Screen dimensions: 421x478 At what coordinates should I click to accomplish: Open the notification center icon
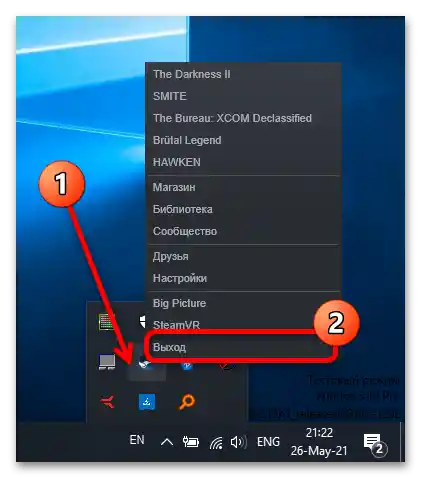pyautogui.click(x=374, y=443)
